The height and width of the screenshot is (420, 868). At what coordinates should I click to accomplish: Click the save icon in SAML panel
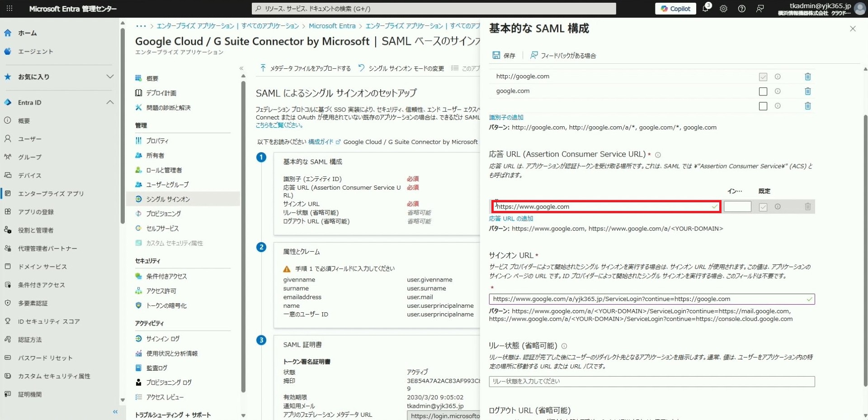[x=496, y=55]
